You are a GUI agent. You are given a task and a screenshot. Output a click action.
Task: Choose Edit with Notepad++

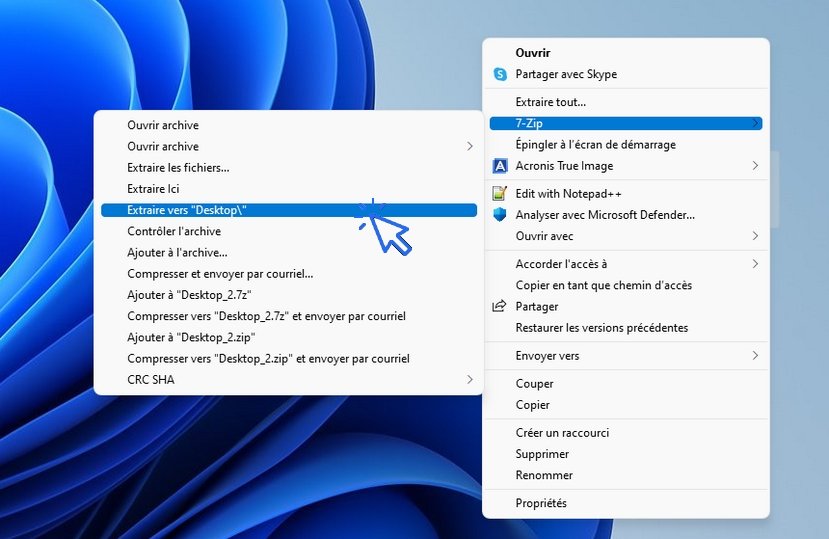point(625,194)
